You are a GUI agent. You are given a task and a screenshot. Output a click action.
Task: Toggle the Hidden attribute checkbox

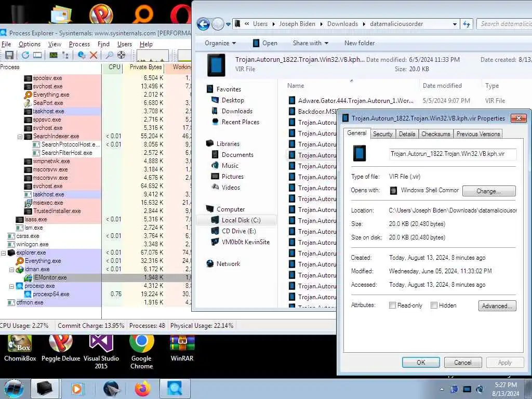[434, 305]
